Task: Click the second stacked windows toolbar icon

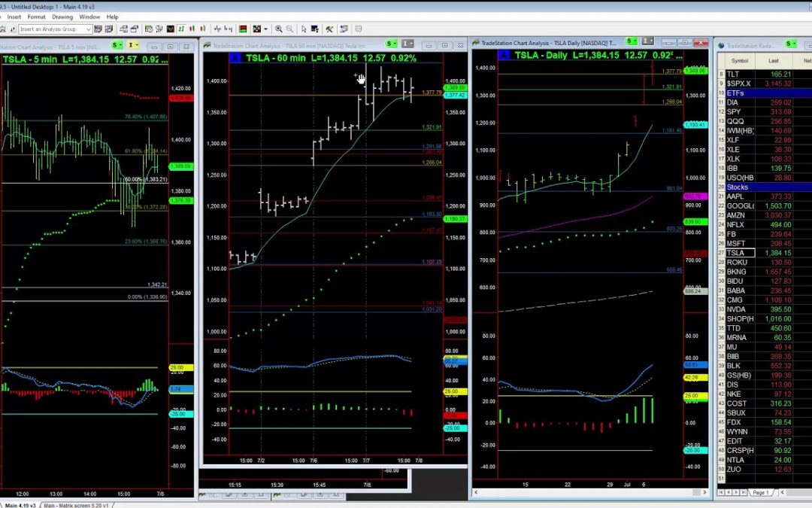Action: pos(134,29)
